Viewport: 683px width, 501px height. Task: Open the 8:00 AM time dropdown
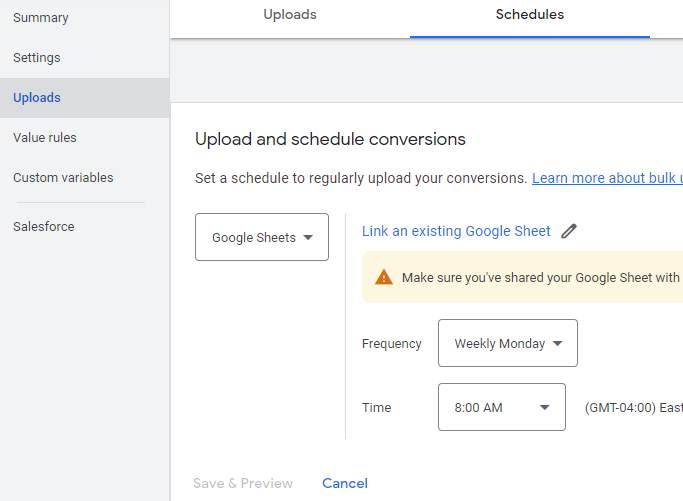pyautogui.click(x=502, y=407)
